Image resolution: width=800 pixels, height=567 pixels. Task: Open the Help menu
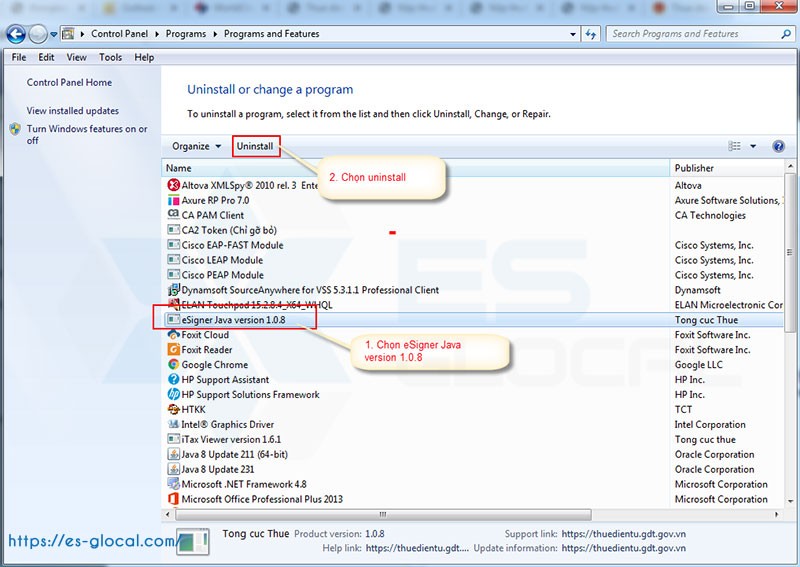point(144,57)
